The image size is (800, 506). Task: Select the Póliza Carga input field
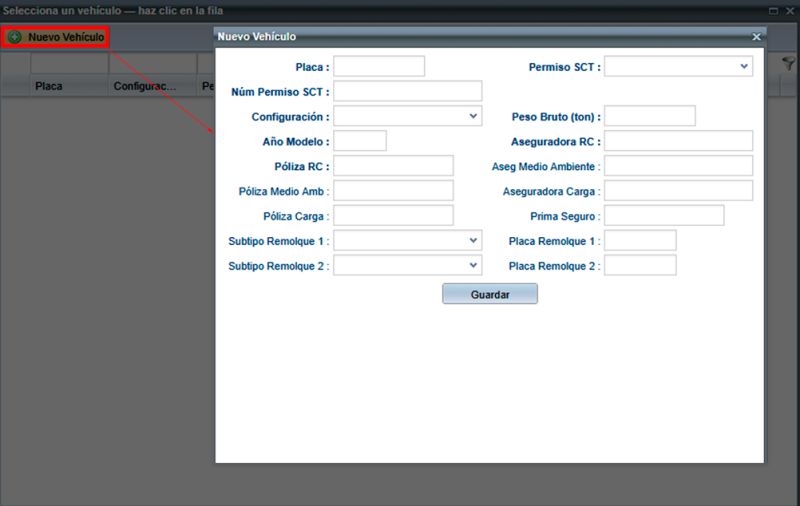pos(393,215)
